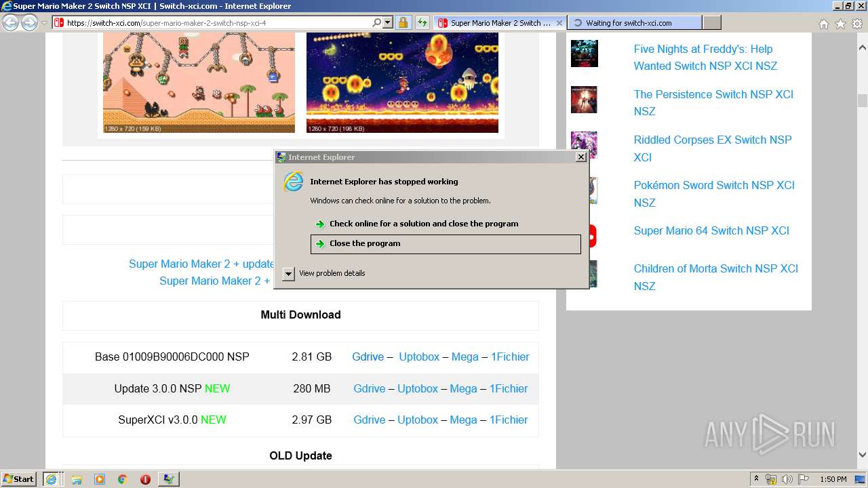Click Five Nights at Freddy's thumbnail image
This screenshot has width=868, height=488.
coord(584,54)
